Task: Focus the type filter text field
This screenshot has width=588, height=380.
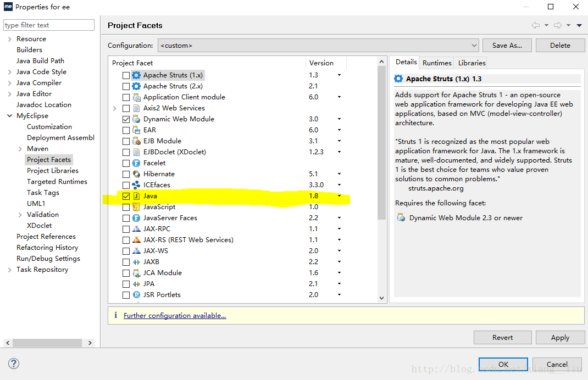Action: [x=49, y=25]
